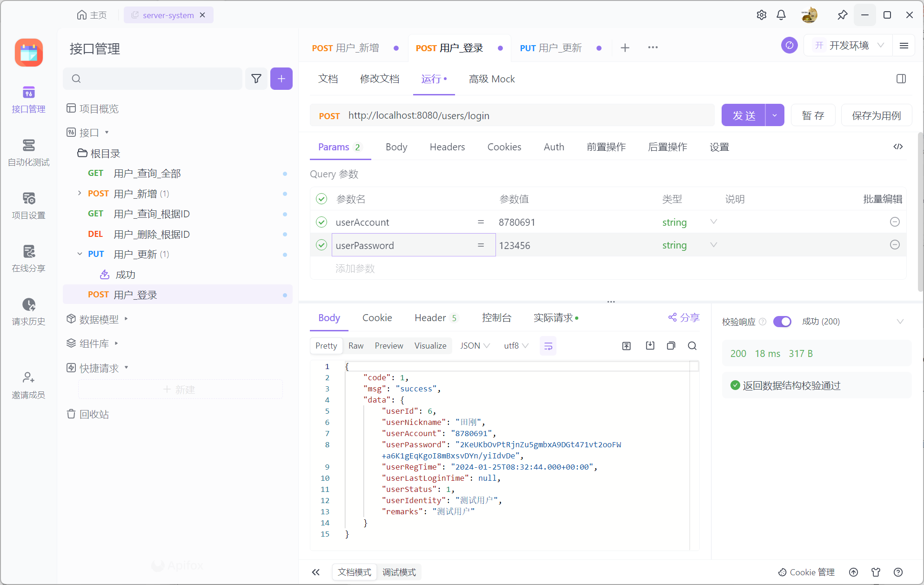Select Pretty response view
924x585 pixels.
[x=326, y=346]
